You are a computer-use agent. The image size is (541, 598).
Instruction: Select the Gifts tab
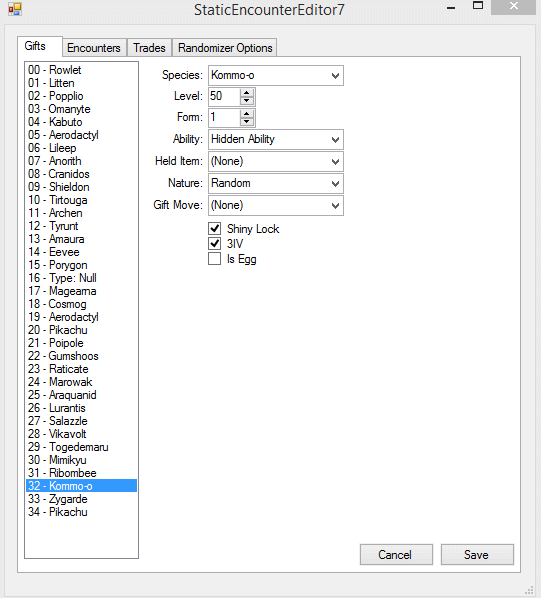[40, 47]
